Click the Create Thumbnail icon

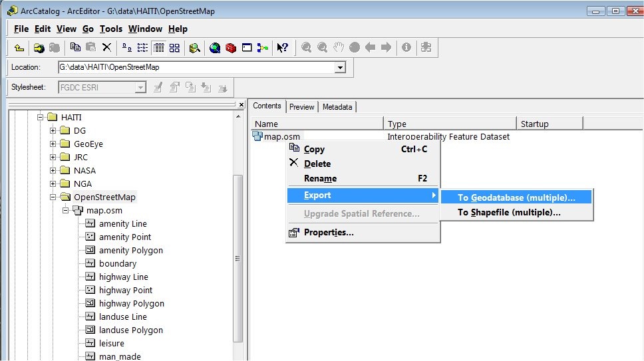pyautogui.click(x=426, y=48)
